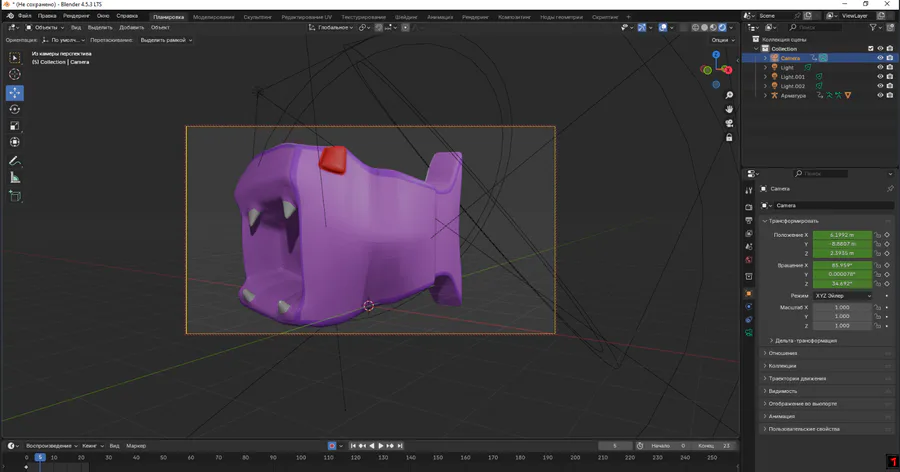Screen dimensions: 900x472
Task: Open the Файл menu
Action: (x=25, y=16)
